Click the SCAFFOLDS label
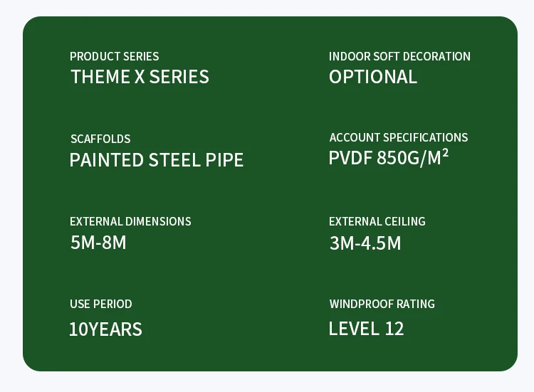 pos(100,139)
